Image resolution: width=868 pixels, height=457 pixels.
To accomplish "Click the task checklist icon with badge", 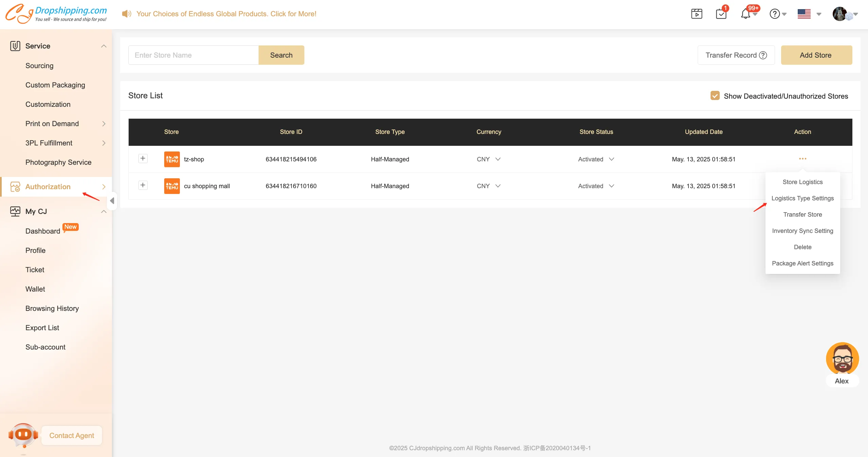I will pos(721,14).
